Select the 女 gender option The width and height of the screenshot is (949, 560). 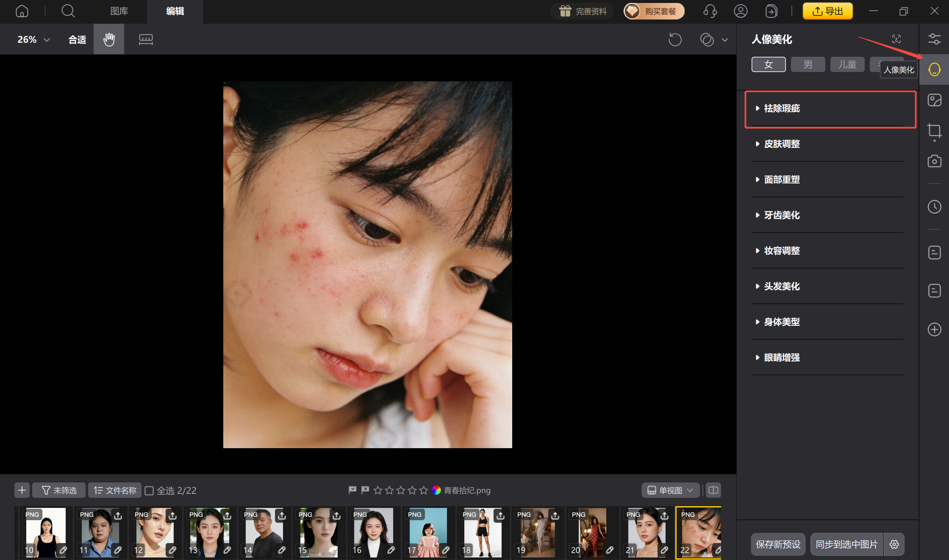(769, 64)
